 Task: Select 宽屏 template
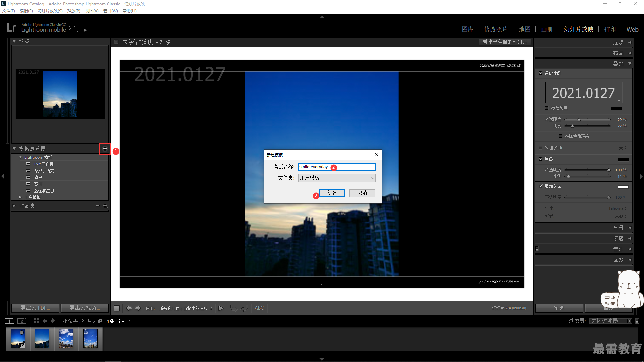38,184
